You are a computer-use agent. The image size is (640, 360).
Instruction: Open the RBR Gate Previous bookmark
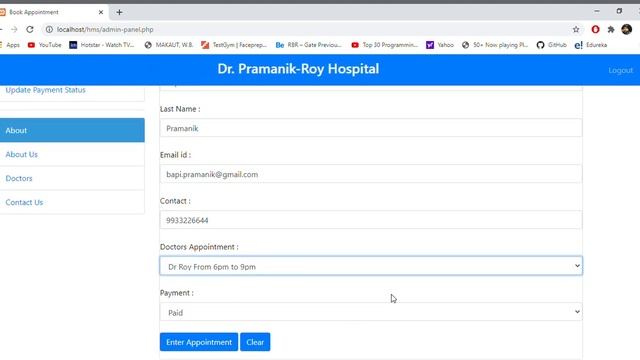click(x=309, y=45)
